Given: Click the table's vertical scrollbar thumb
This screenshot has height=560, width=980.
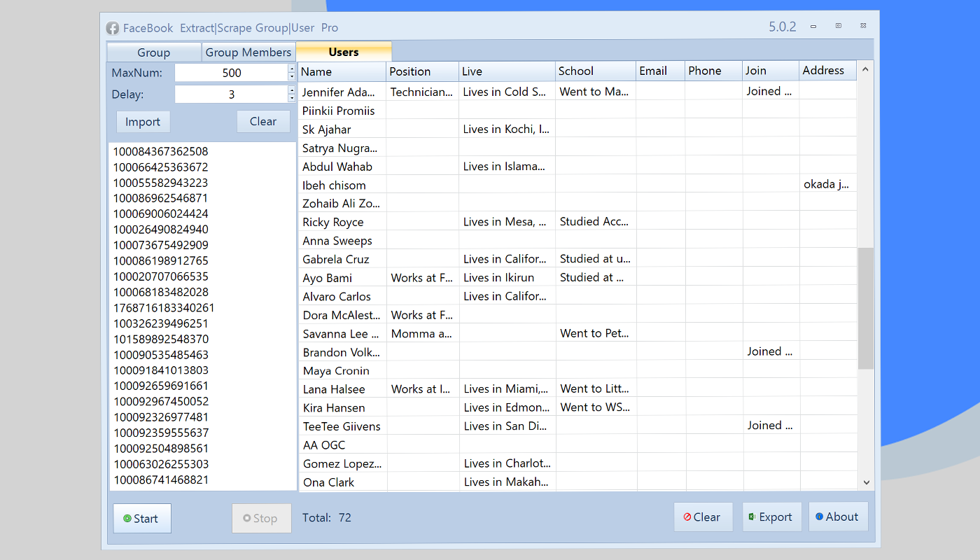Looking at the screenshot, I should click(865, 308).
